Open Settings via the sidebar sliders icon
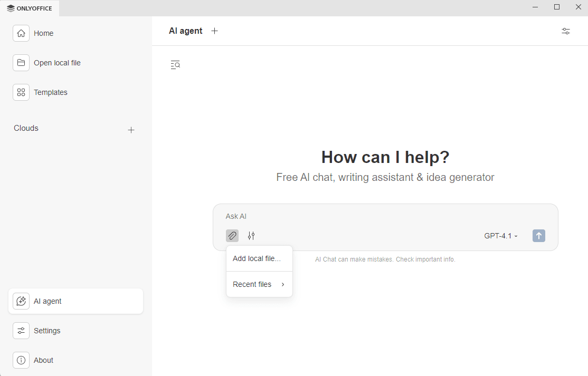 pyautogui.click(x=21, y=331)
